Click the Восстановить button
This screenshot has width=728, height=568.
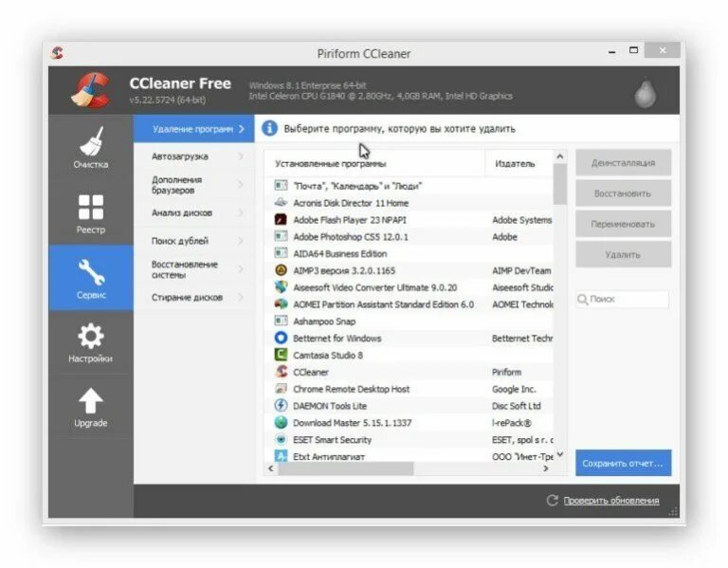coord(624,193)
